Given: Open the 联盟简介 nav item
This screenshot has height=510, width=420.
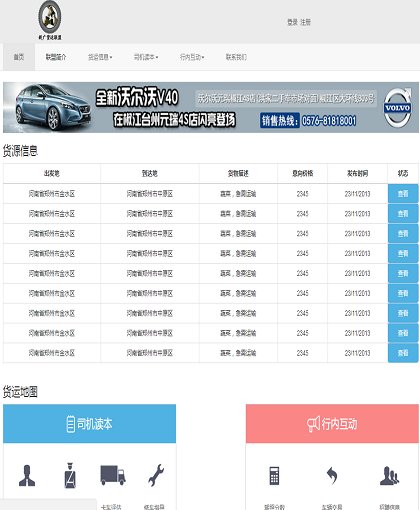Looking at the screenshot, I should tap(56, 57).
